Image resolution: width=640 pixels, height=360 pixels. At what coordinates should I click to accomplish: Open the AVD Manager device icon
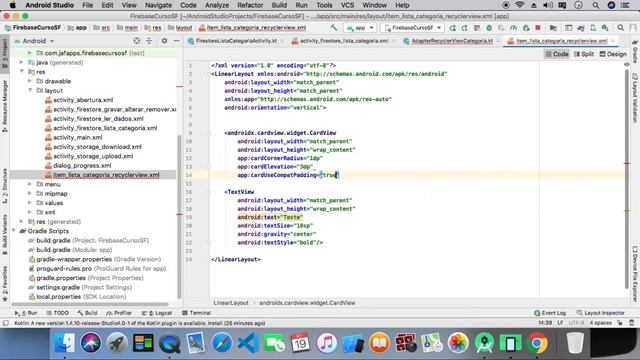tap(593, 28)
